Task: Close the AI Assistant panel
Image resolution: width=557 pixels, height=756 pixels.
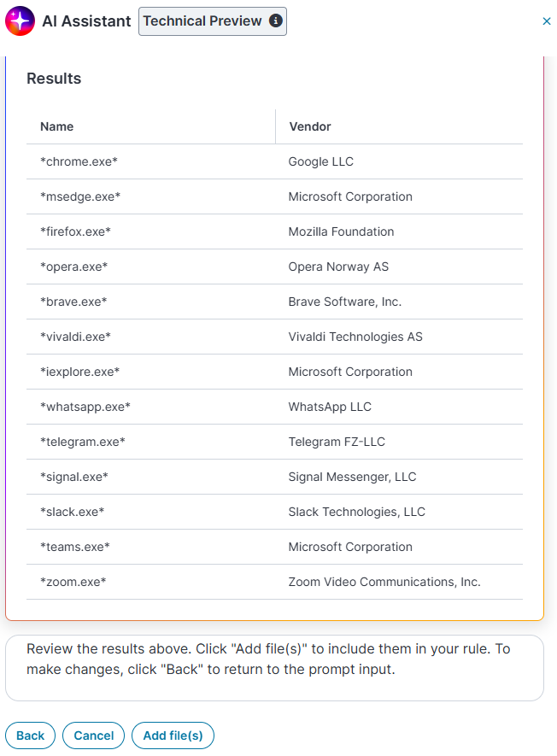Action: [x=547, y=21]
